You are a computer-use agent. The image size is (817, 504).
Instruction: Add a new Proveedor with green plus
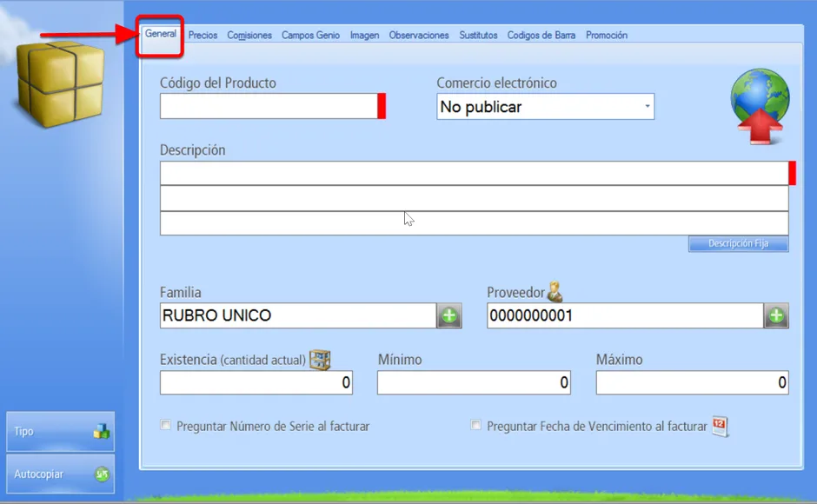click(x=776, y=315)
